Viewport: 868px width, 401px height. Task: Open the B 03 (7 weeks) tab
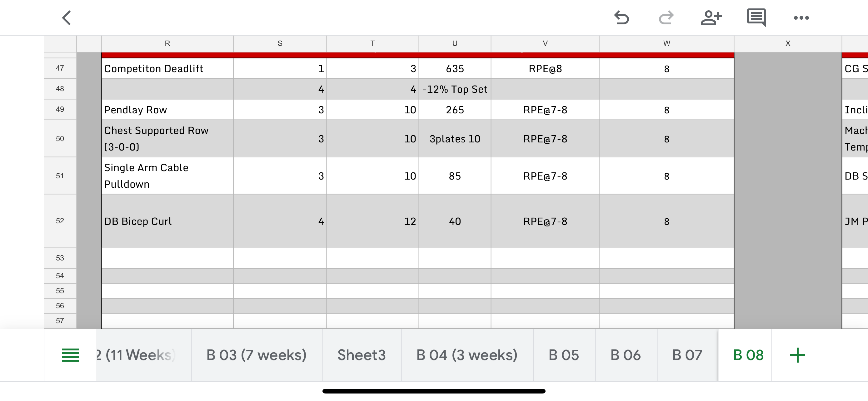pos(256,355)
